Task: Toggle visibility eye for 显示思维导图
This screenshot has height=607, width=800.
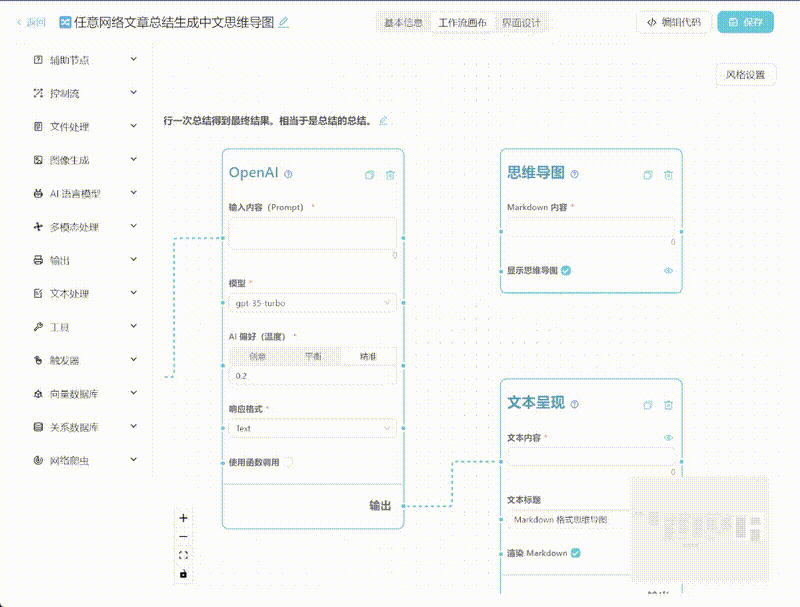Action: pos(668,270)
